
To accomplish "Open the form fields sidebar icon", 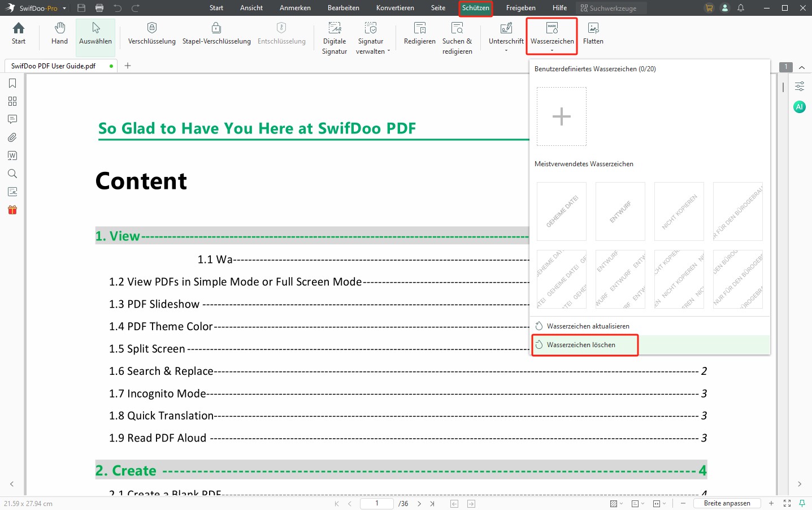I will (x=12, y=192).
